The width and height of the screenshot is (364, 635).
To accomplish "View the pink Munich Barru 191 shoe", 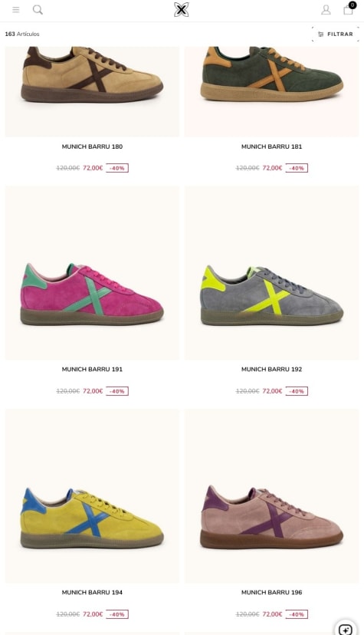I will pyautogui.click(x=92, y=273).
